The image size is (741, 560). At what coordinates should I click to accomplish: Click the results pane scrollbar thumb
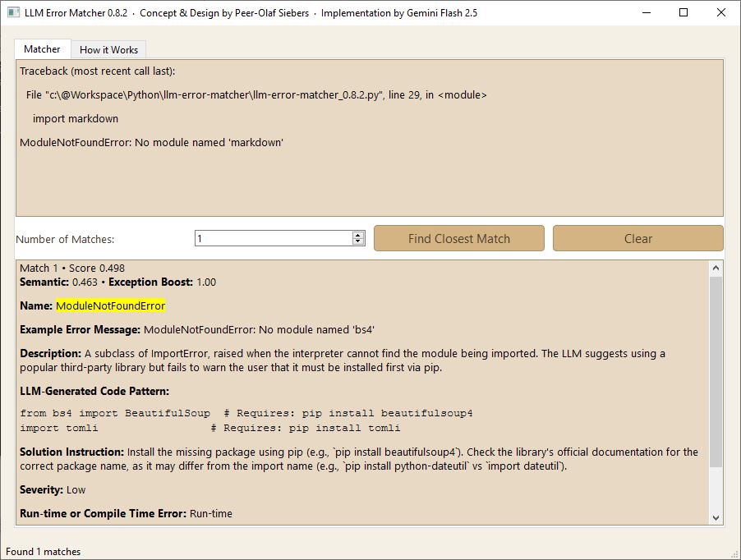[716, 370]
